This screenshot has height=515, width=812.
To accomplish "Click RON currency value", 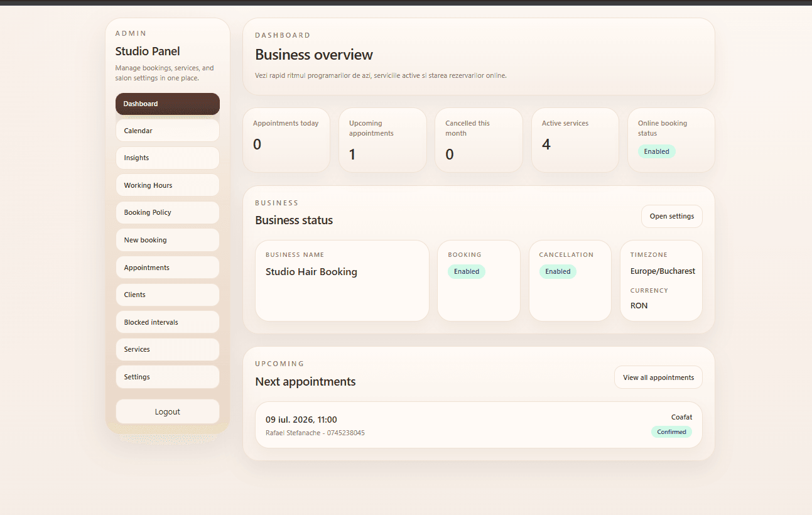I will [x=639, y=306].
